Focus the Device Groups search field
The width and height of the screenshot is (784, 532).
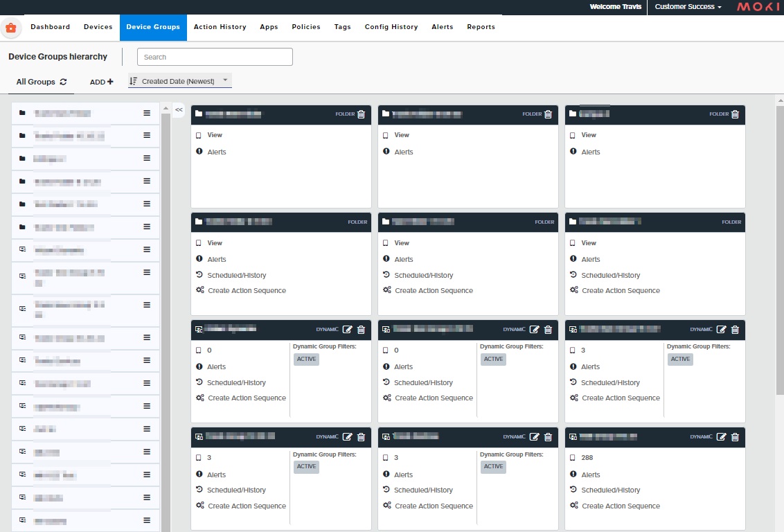coord(215,57)
